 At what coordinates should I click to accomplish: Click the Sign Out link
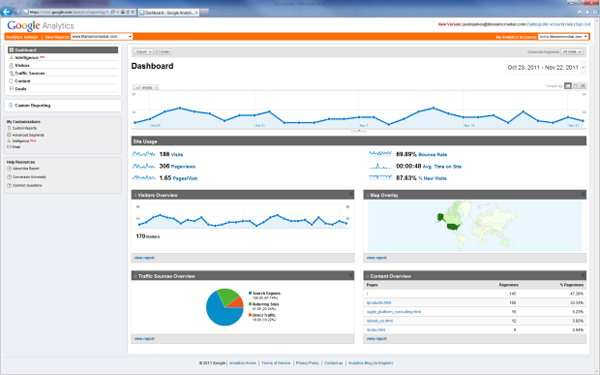[x=583, y=24]
